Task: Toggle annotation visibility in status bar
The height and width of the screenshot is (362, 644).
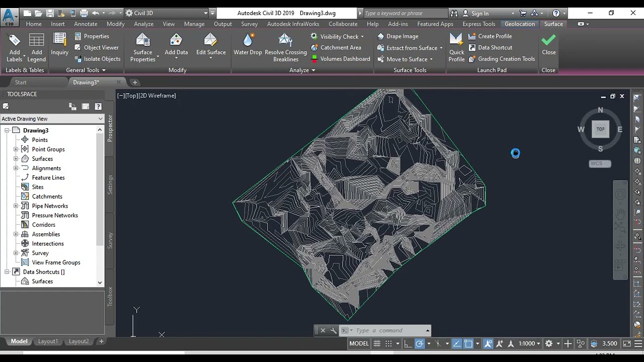Action: (488, 343)
